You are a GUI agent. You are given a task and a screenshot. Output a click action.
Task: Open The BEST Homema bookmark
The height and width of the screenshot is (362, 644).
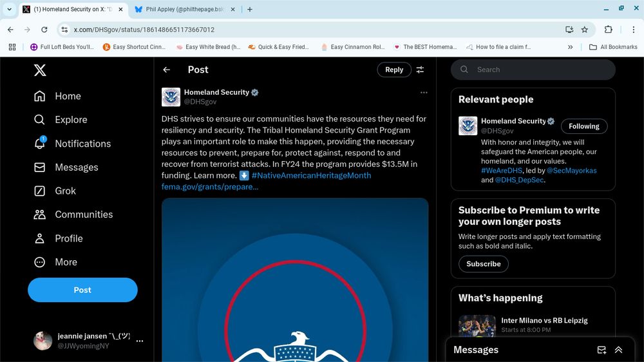coord(425,47)
